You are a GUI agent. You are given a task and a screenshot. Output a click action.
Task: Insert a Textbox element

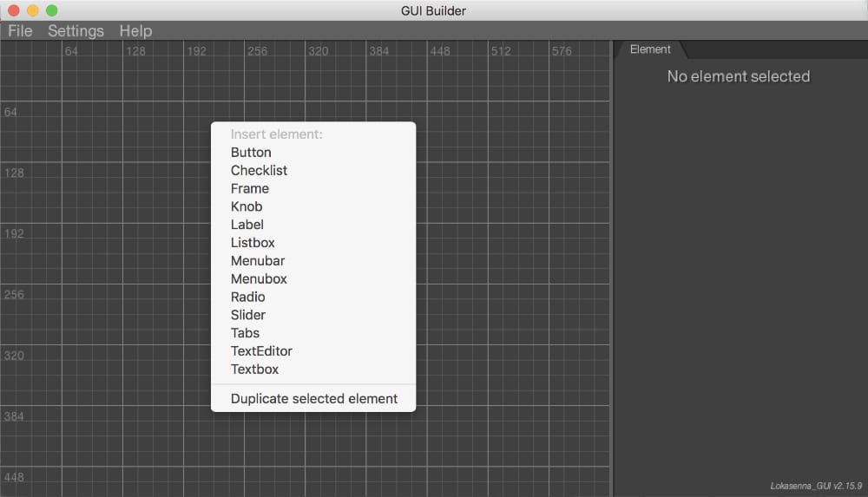point(313,369)
